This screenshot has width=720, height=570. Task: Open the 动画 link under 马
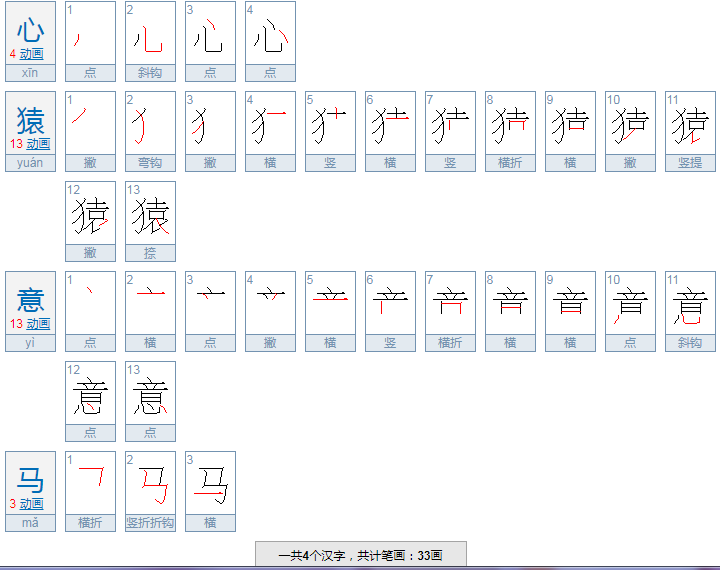(x=31, y=504)
